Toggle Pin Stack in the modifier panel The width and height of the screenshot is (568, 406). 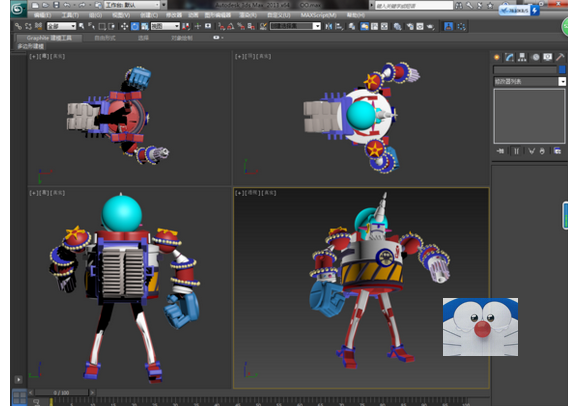pos(500,151)
